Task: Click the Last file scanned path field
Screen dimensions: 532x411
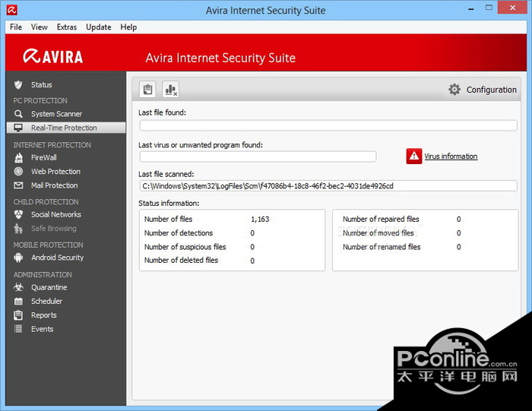Action: [x=328, y=186]
